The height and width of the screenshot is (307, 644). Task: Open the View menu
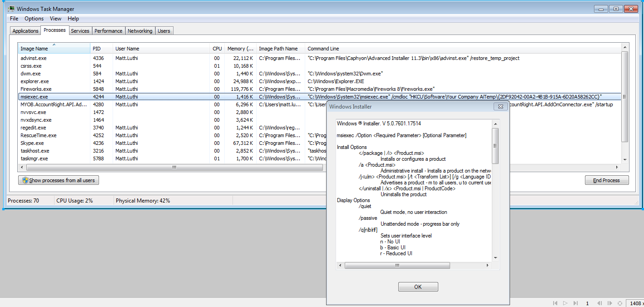[55, 19]
